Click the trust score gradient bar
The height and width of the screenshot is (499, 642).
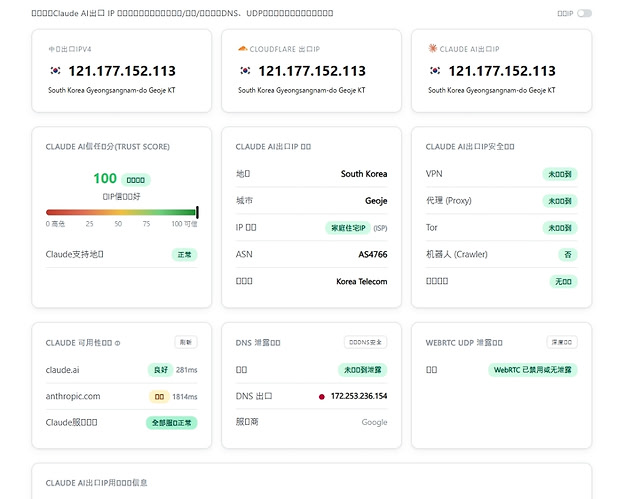point(121,212)
